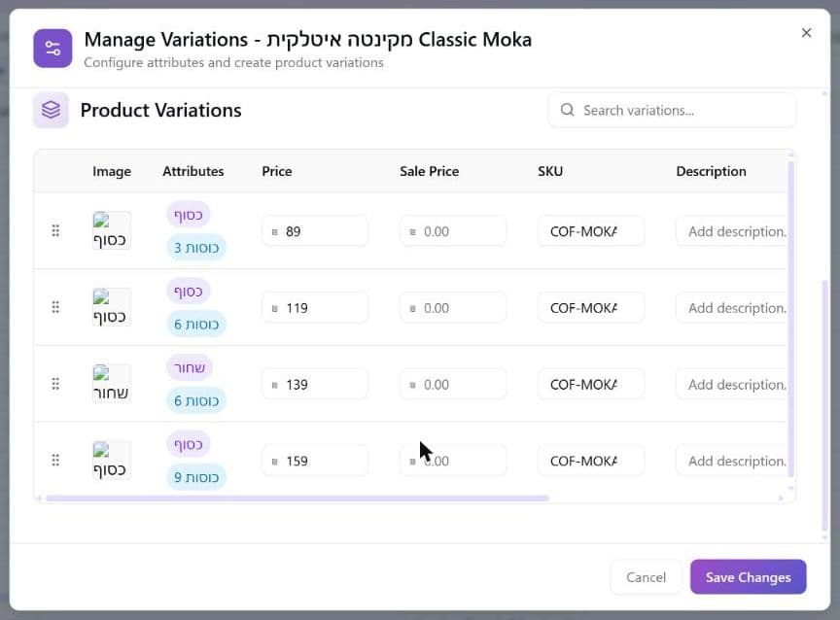Click the Product Variations layers icon
The height and width of the screenshot is (620, 840).
pos(51,110)
